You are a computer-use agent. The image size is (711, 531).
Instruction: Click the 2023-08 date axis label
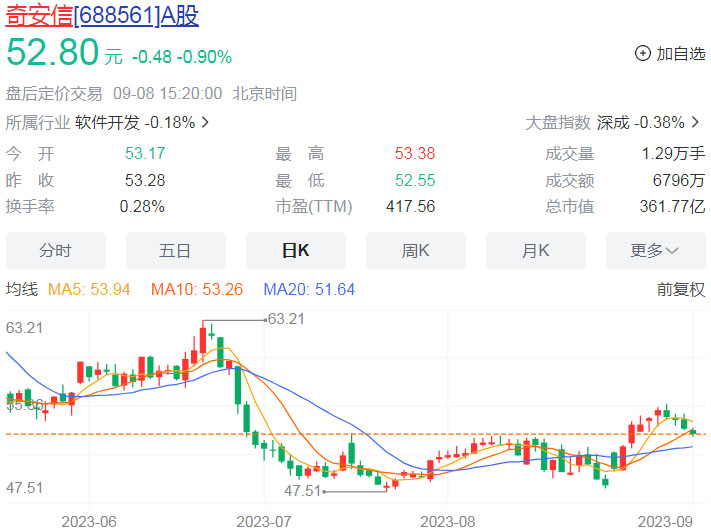tap(448, 521)
